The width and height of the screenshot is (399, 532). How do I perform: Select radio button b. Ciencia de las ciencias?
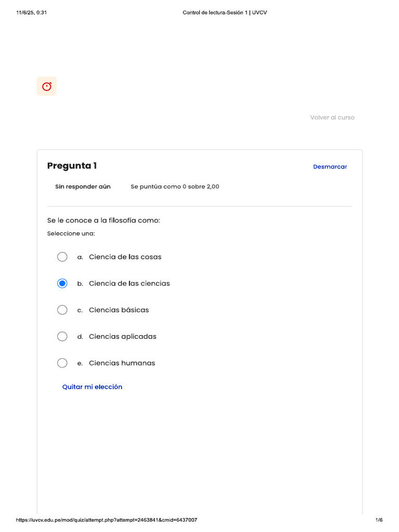point(62,283)
